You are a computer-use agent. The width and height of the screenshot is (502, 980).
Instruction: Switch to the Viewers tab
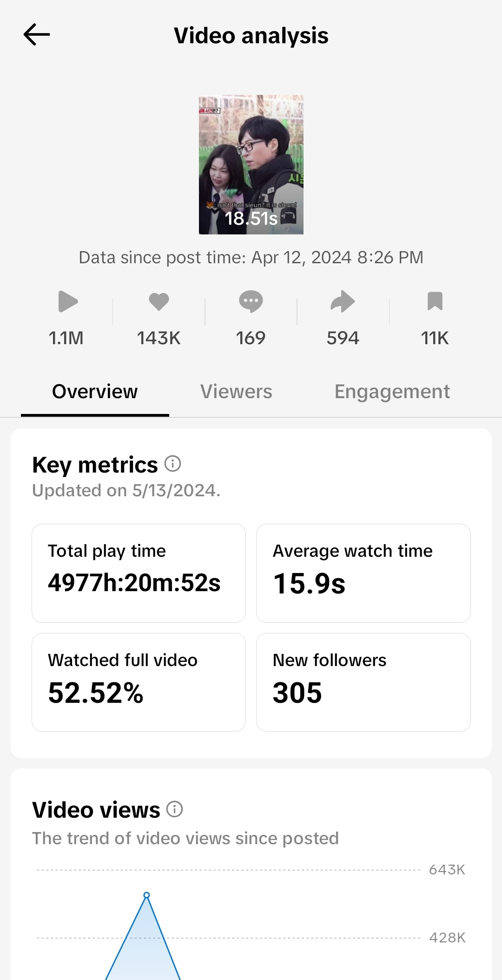236,392
